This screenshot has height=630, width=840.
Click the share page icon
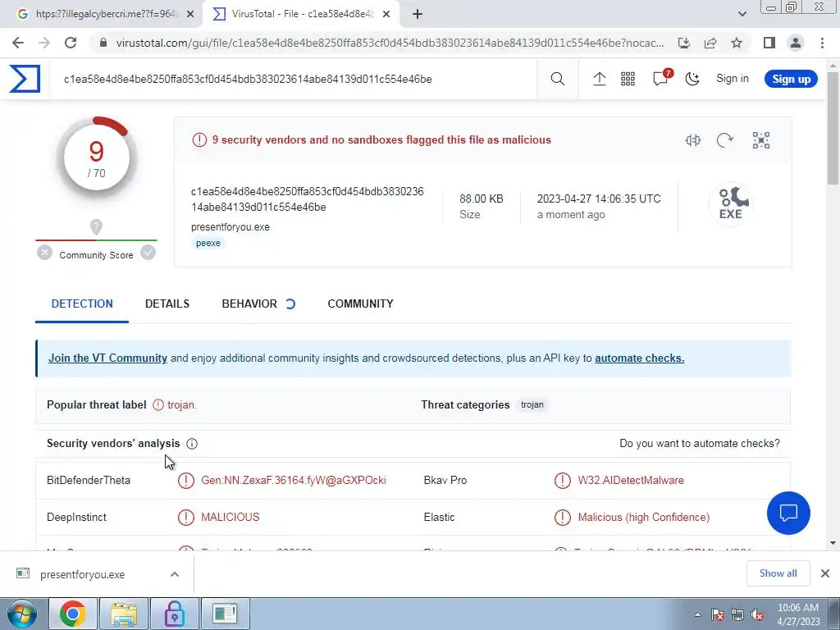coord(710,43)
